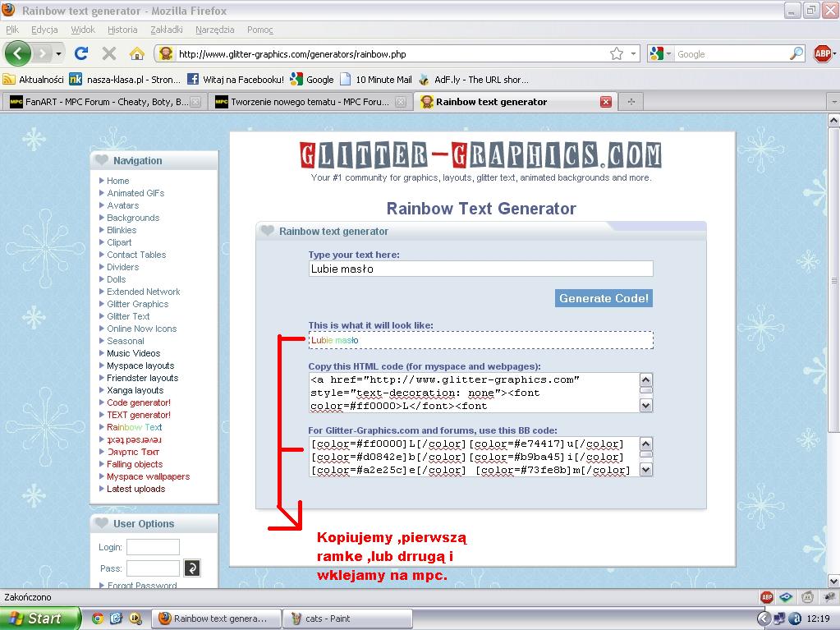The image size is (840, 630).
Task: Open the Rainbow Text sidebar link
Action: pyautogui.click(x=135, y=427)
